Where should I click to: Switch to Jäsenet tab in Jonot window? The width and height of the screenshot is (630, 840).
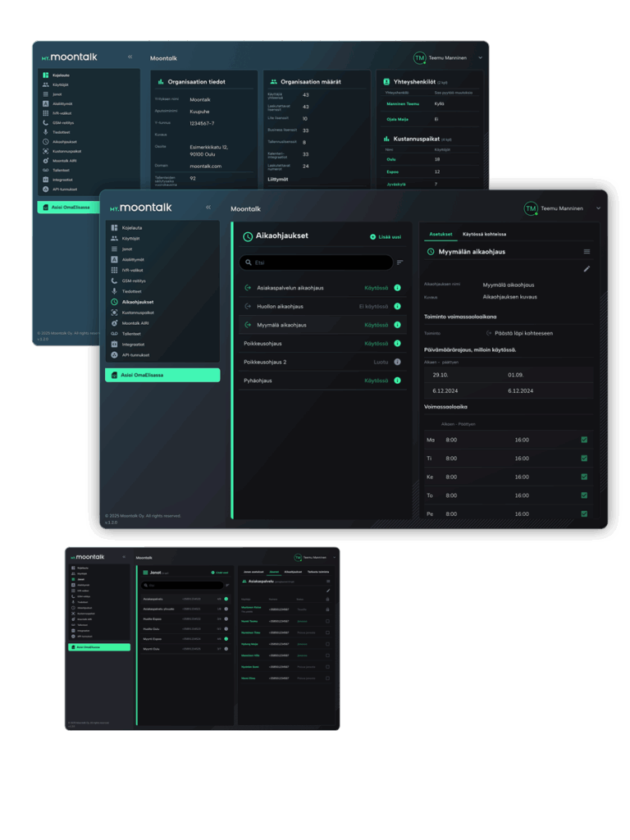[274, 572]
